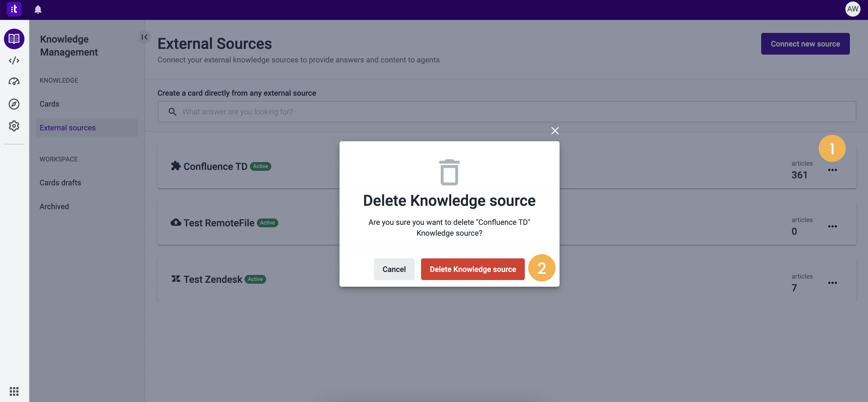Open the dashboard gauge icon
Viewport: 868px width, 402px height.
(14, 81)
